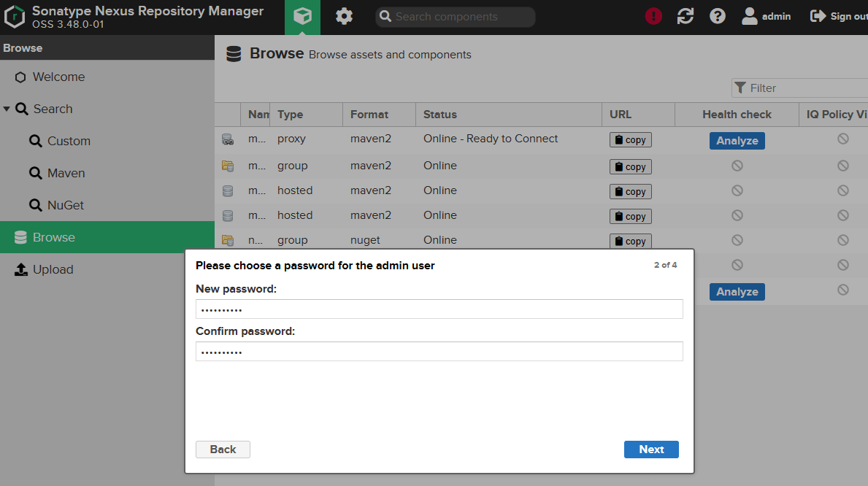
Task: Click the nuget group folder icon
Action: (x=228, y=240)
